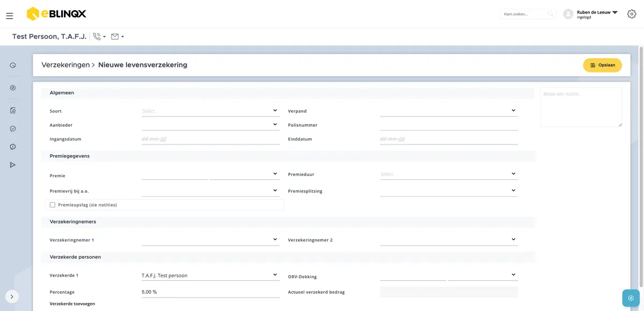This screenshot has width=644, height=311.
Task: Open the Premiesplitsing dropdown
Action: [449, 191]
